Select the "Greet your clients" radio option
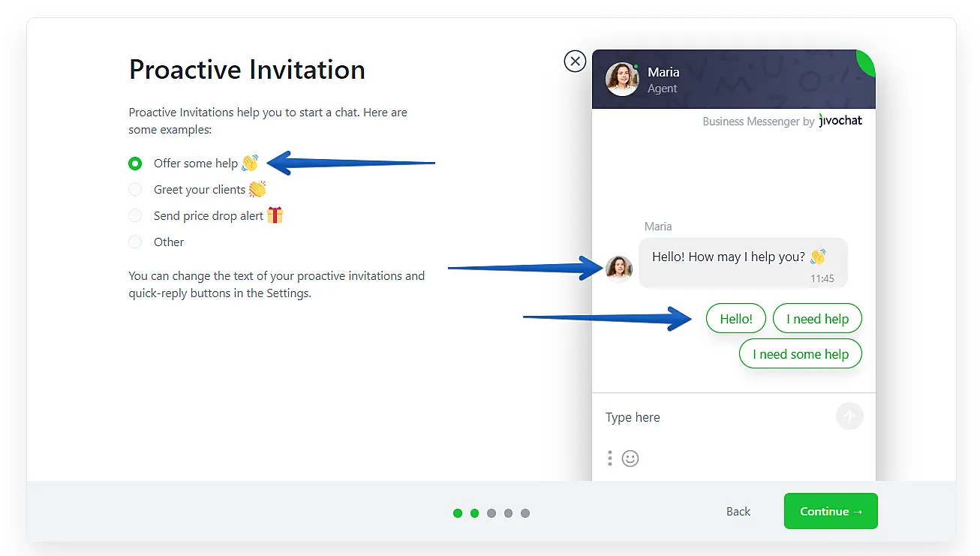980x556 pixels. 135,190
